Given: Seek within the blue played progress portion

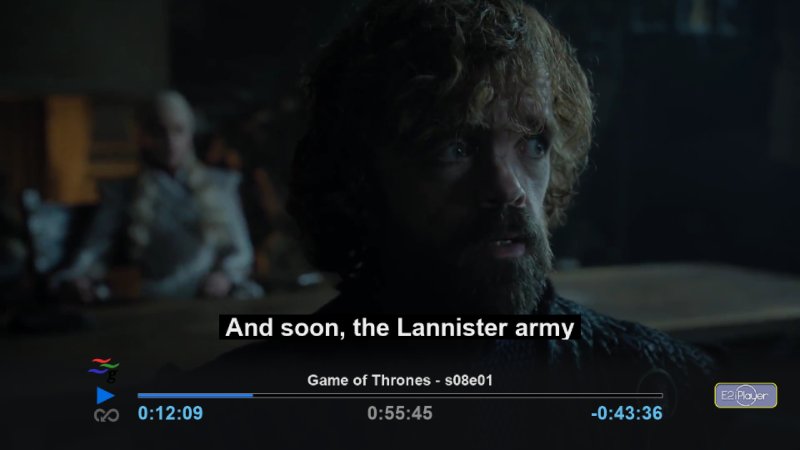Looking at the screenshot, I should tap(195, 395).
